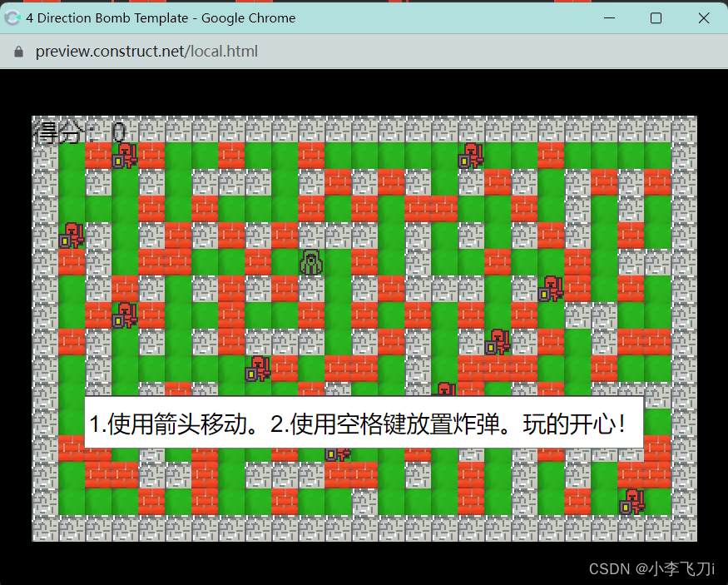This screenshot has width=728, height=585.
Task: Click the score label 得分: 0
Action: [x=79, y=132]
